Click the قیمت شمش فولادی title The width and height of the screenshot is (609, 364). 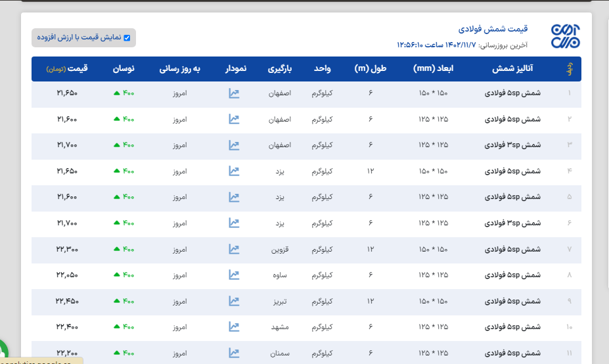(x=493, y=30)
